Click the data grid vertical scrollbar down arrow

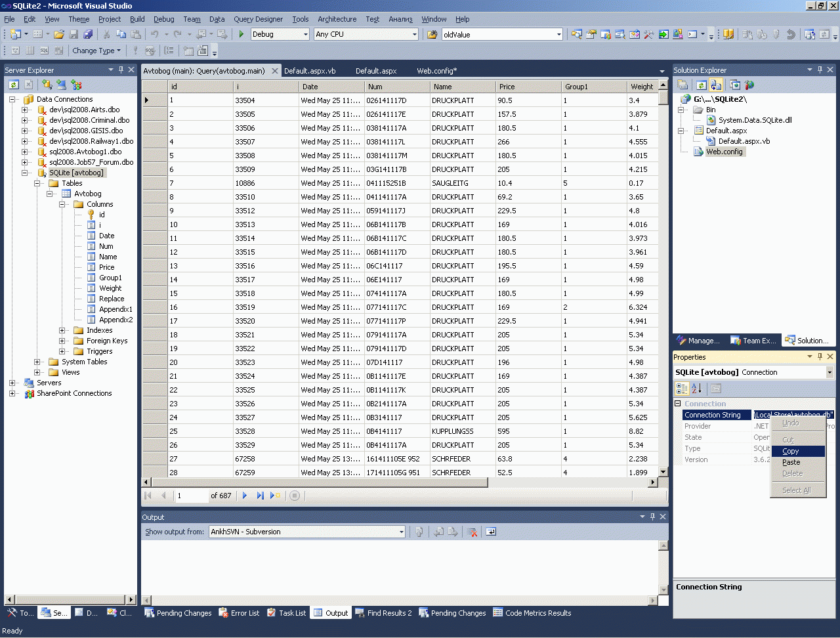click(663, 471)
